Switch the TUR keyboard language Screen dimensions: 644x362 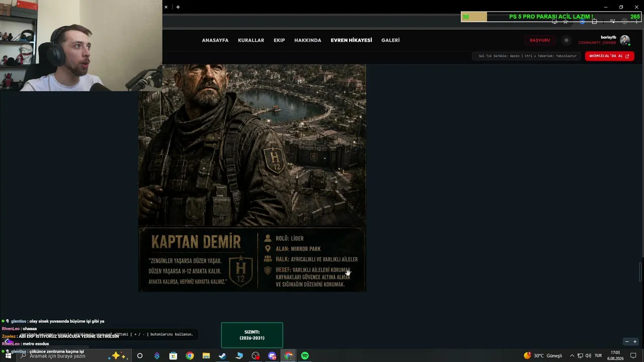[x=598, y=355]
